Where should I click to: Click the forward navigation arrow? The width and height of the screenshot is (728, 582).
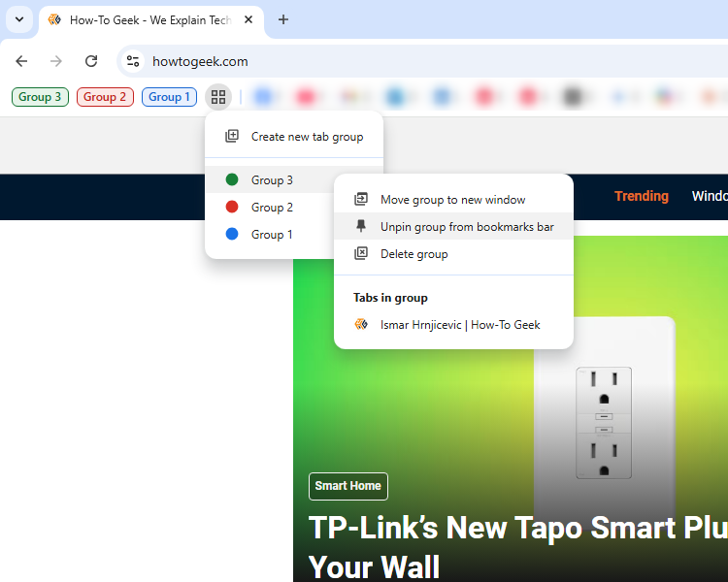tap(56, 61)
